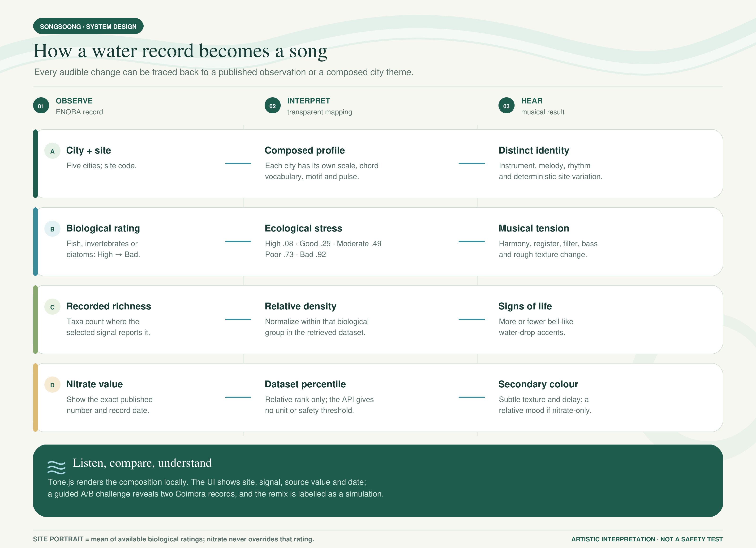Click the HEAR column heading
756x548 pixels.
pos(532,101)
